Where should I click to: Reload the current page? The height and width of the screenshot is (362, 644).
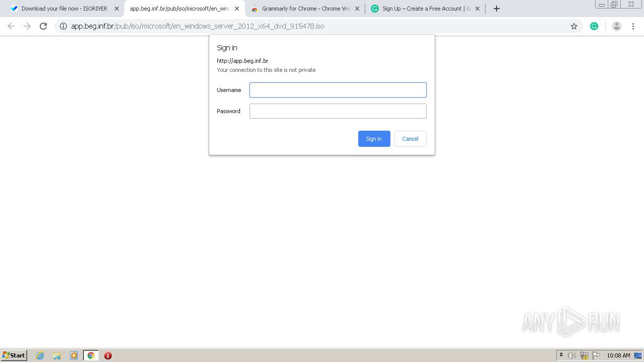43,26
